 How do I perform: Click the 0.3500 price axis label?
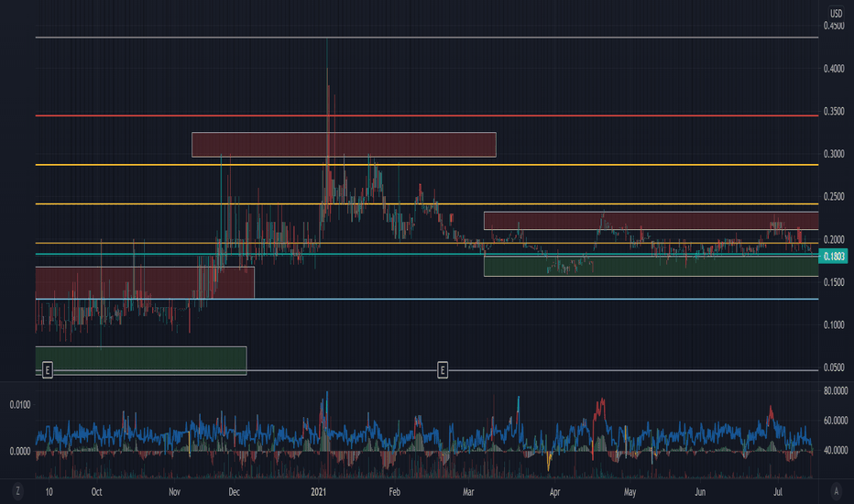pyautogui.click(x=833, y=111)
